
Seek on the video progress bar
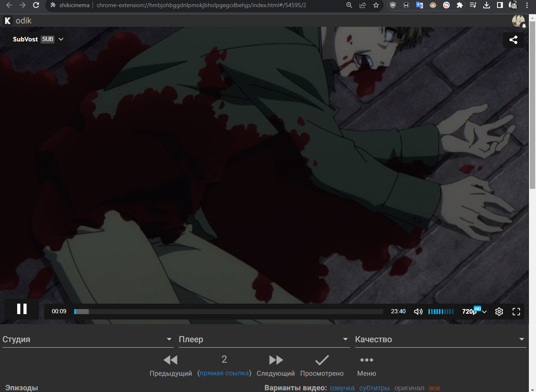tap(228, 312)
